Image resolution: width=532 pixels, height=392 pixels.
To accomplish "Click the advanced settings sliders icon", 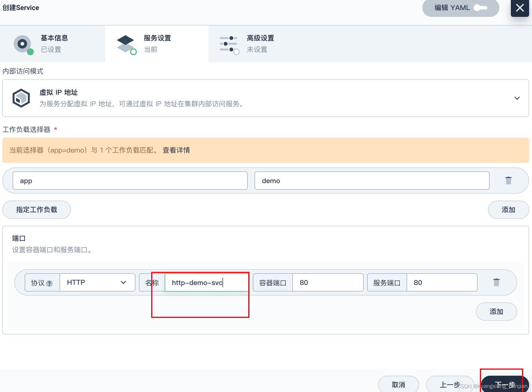I will (x=229, y=45).
